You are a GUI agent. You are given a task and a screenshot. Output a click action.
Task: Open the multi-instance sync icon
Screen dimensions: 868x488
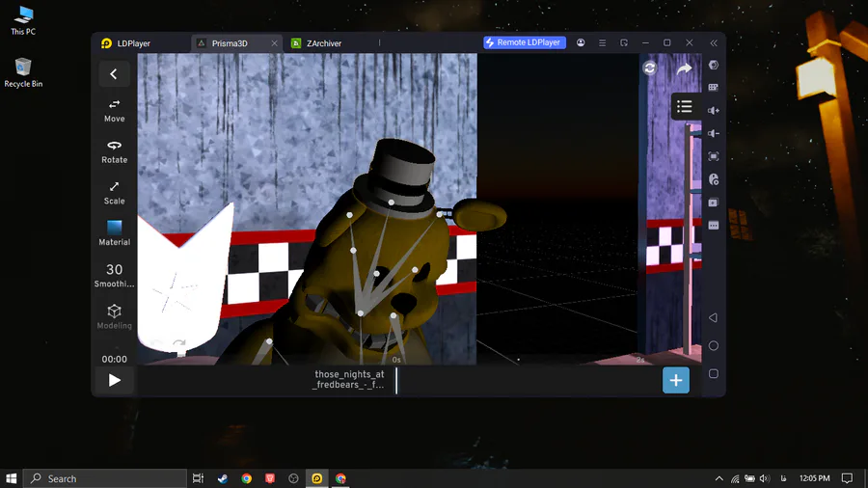[714, 203]
